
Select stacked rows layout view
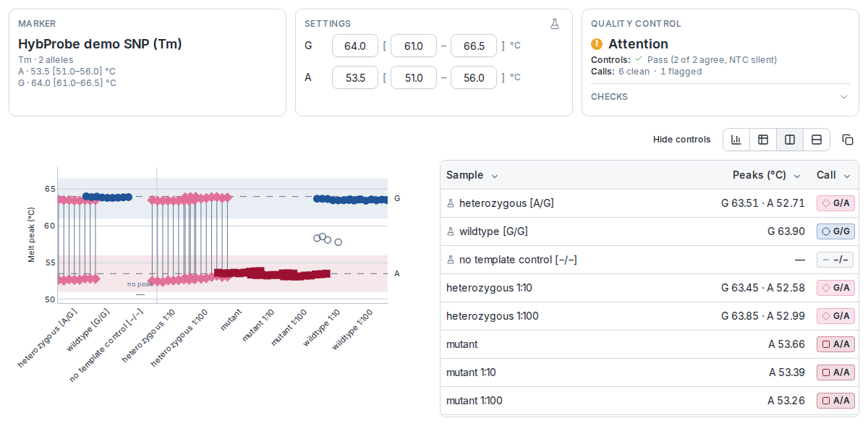[x=817, y=140]
